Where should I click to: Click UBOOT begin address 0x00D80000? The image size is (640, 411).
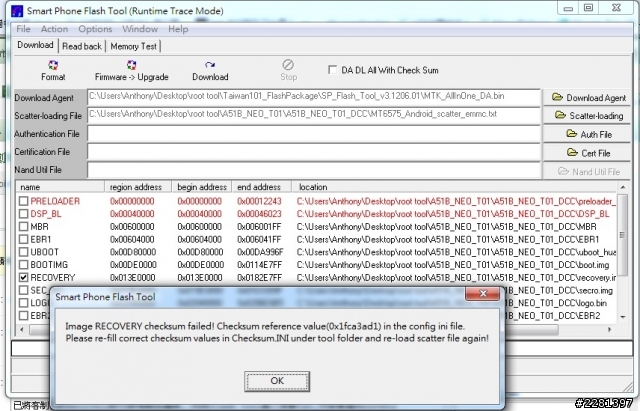click(200, 252)
